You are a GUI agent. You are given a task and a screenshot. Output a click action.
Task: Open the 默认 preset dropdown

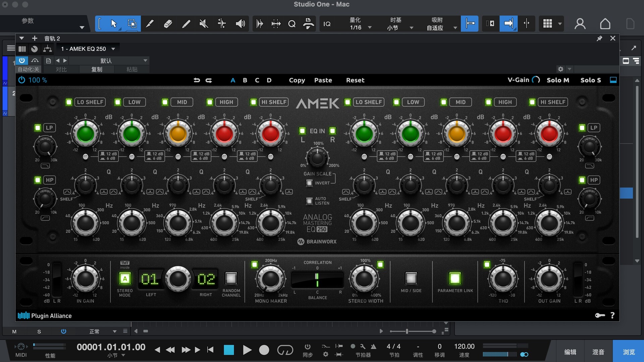109,61
